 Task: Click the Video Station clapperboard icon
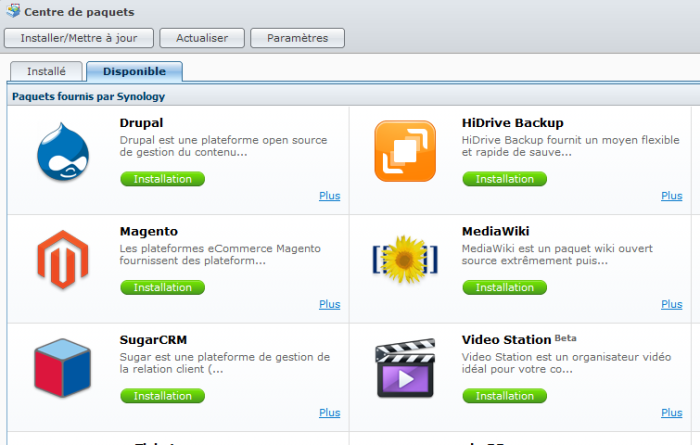coord(405,368)
